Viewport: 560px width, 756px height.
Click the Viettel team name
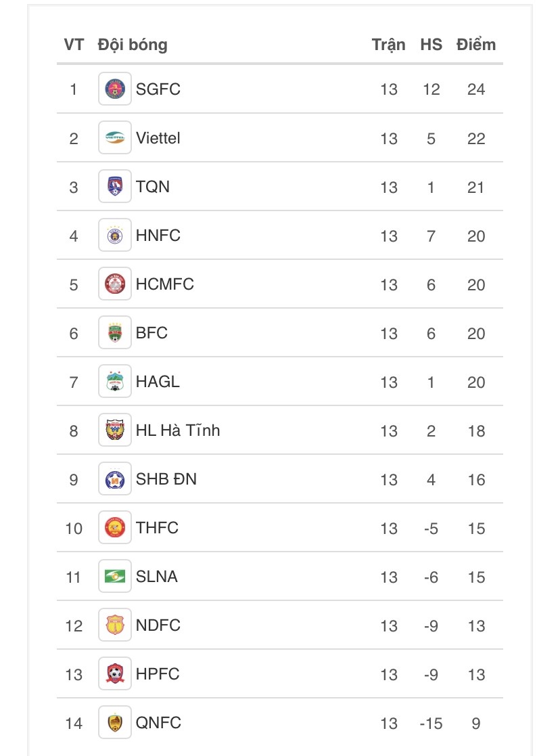tap(158, 138)
